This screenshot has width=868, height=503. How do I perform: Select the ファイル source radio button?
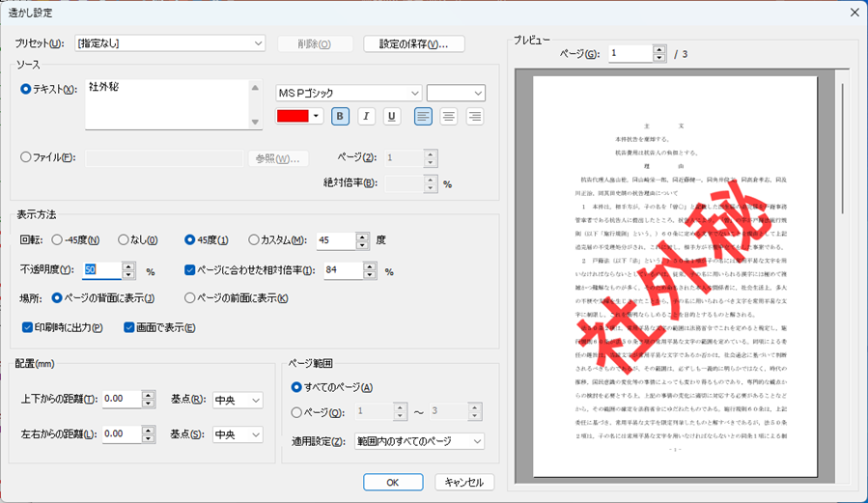click(x=26, y=157)
